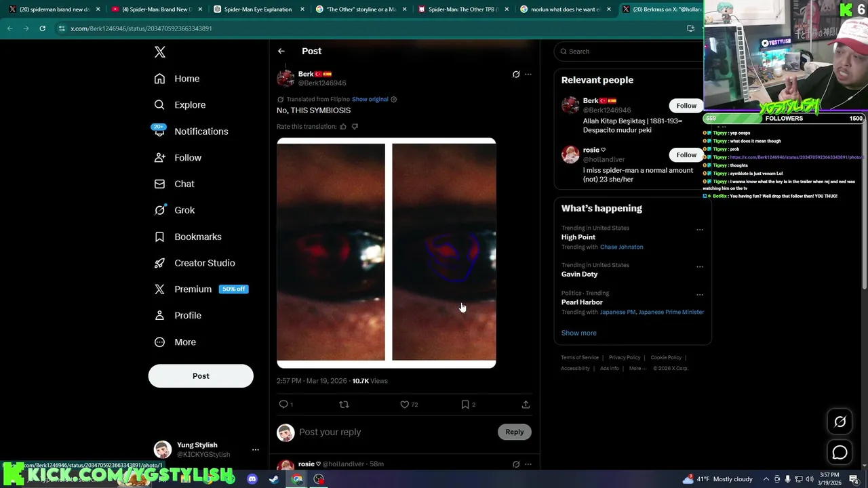
Task: Click the X logo in sidebar
Action: coord(160,52)
